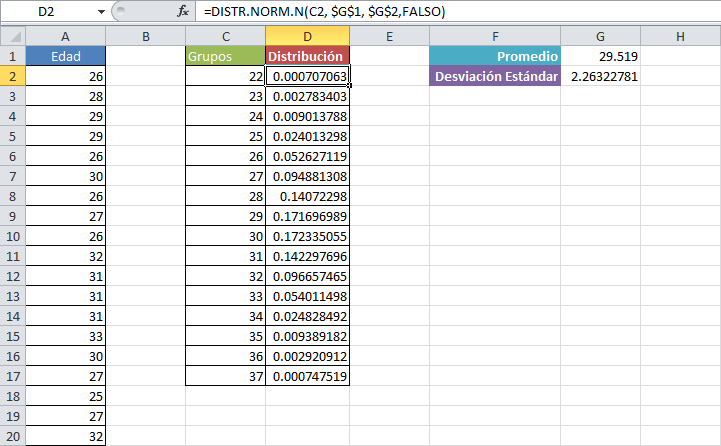721x446 pixels.
Task: Select the purple Desviación Estándar cell
Action: pos(495,76)
